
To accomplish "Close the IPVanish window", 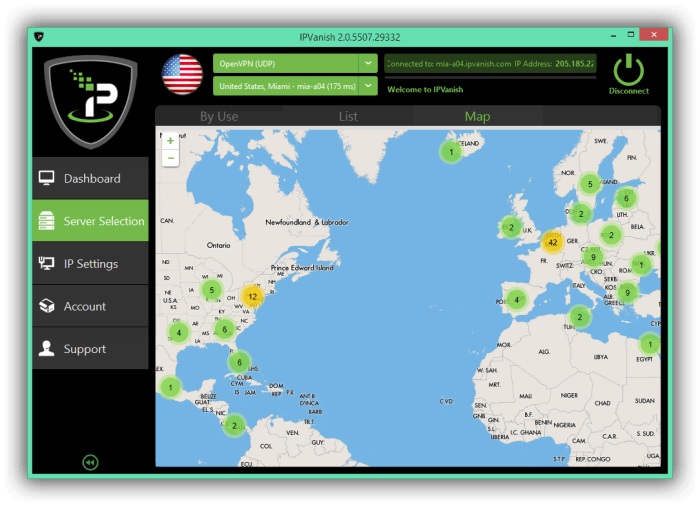I will [x=654, y=35].
